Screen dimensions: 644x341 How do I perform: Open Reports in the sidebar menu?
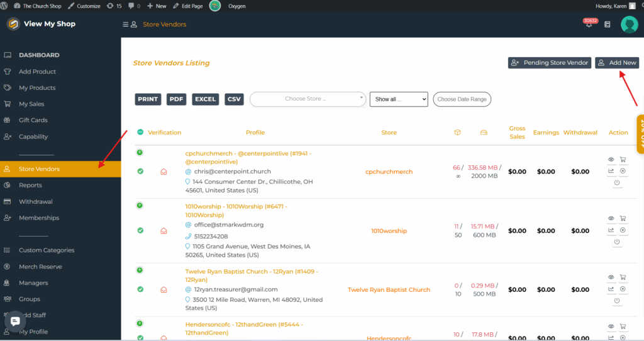(x=30, y=185)
